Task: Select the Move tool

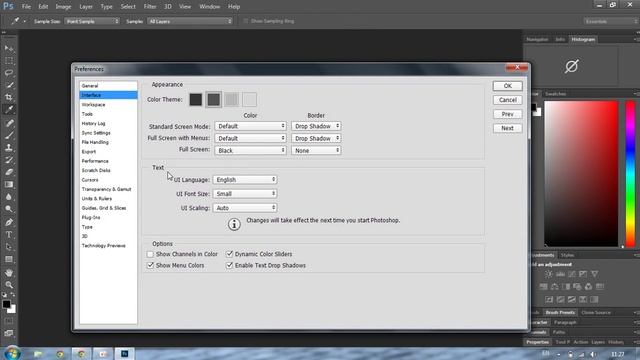Action: coord(9,48)
